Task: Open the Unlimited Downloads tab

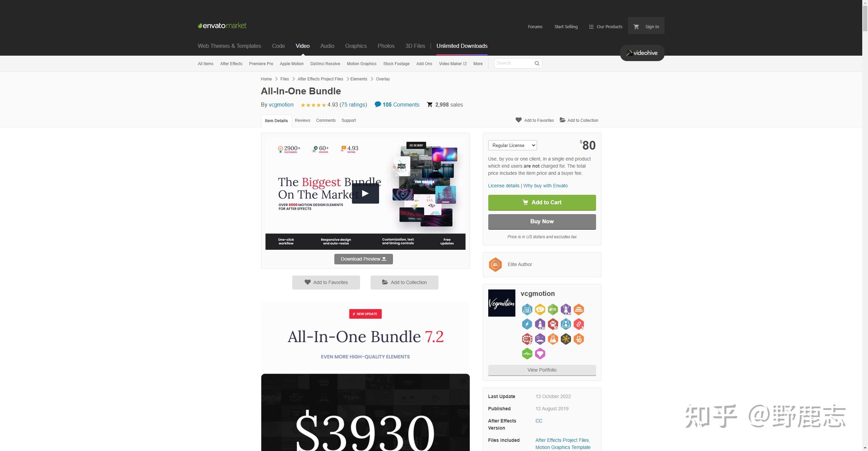Action: 462,46
